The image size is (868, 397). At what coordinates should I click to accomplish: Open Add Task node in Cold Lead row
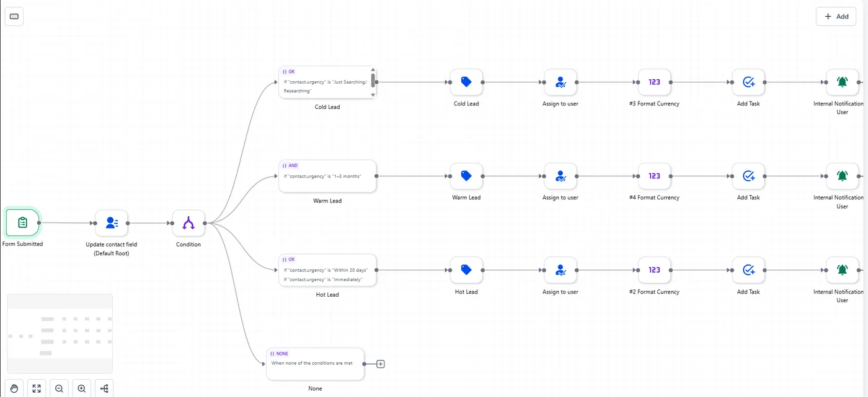[x=748, y=82]
